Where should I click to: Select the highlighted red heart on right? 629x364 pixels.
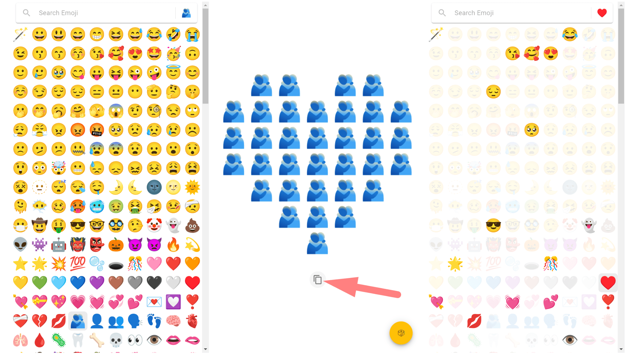(608, 283)
